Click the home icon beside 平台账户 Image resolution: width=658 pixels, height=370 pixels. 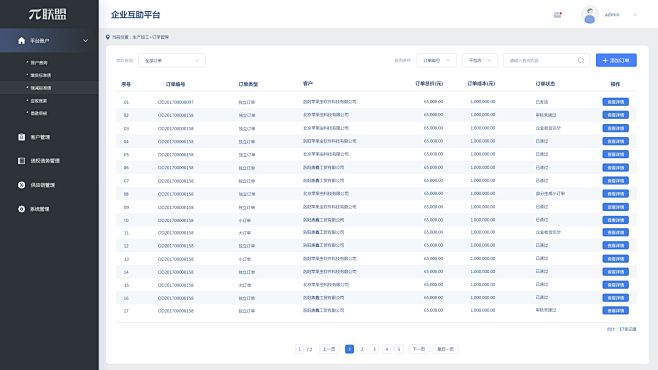point(21,41)
